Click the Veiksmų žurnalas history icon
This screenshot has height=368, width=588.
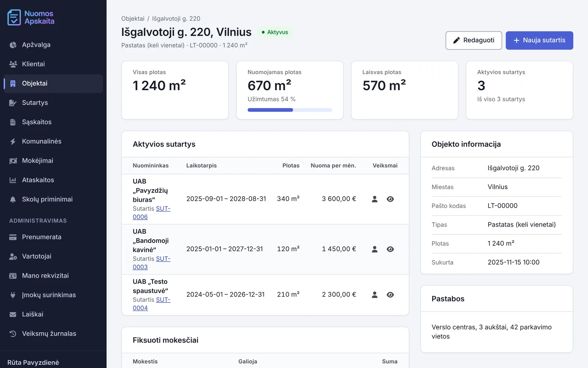13,334
